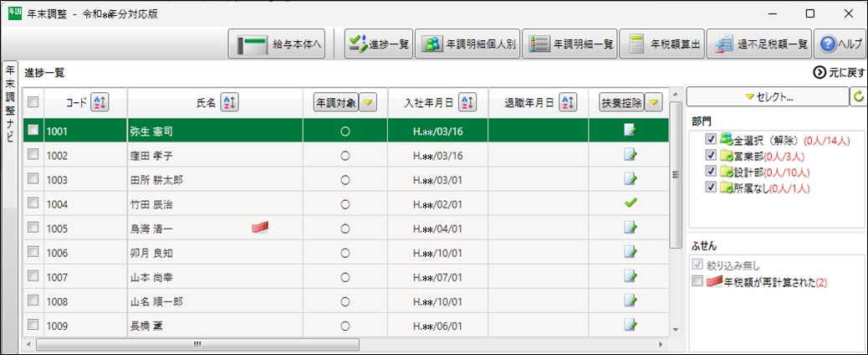Open ヘルプ help button
Image resolution: width=868 pixels, height=355 pixels.
840,44
